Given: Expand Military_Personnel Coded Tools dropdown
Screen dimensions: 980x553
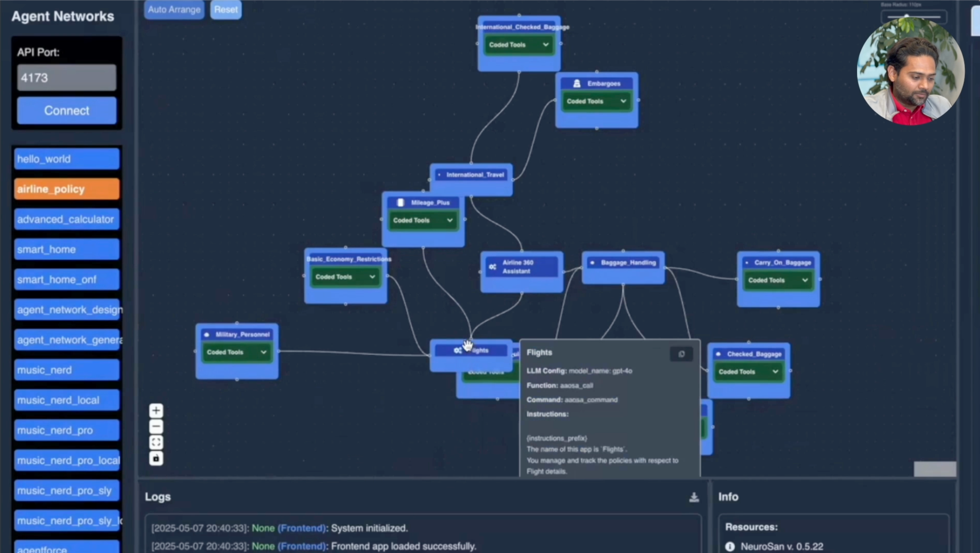Looking at the screenshot, I should tap(237, 352).
